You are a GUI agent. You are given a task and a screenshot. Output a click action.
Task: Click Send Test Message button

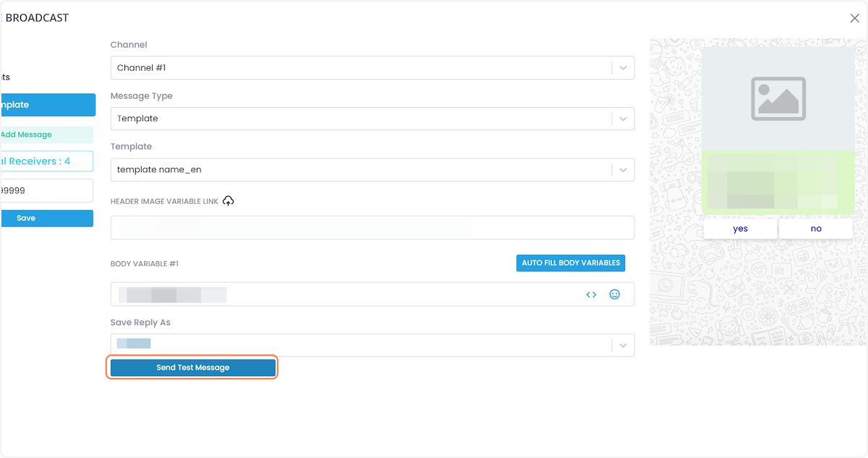click(192, 368)
